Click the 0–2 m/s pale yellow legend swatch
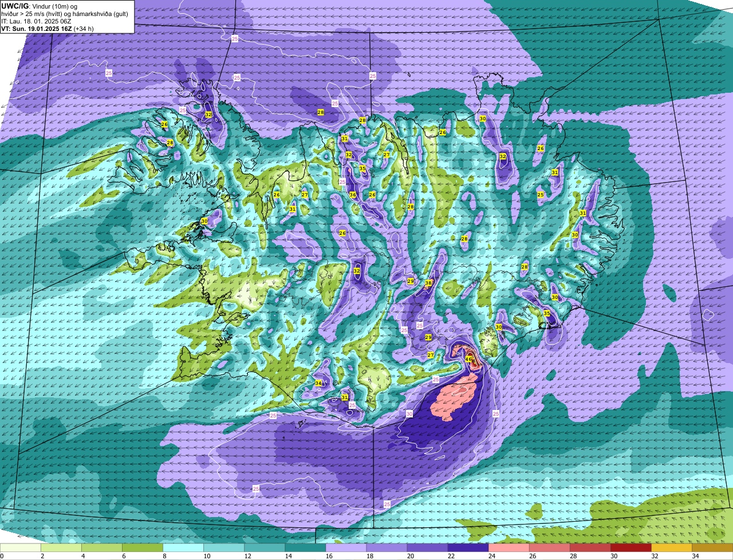733x560 pixels. [20, 548]
